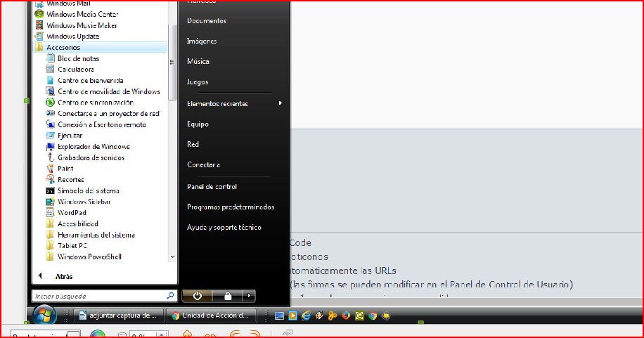Collapse the Accesorios folder
The image size is (644, 338).
pos(100,47)
